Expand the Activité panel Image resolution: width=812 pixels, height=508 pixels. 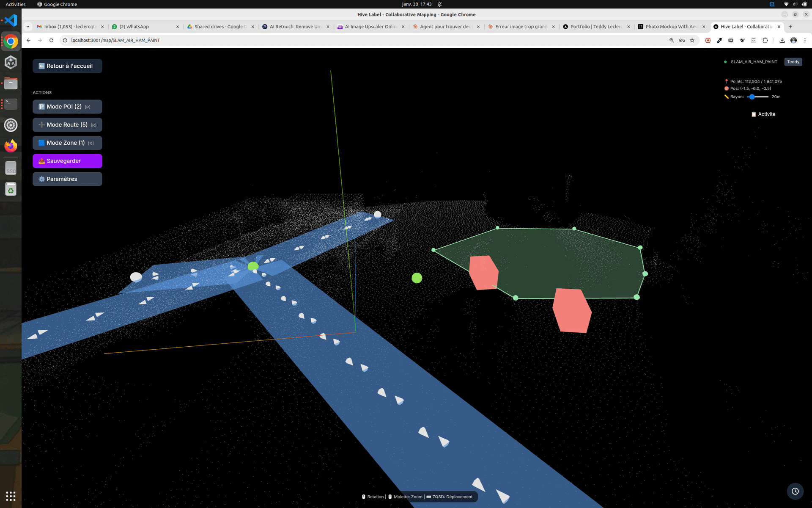pos(763,114)
